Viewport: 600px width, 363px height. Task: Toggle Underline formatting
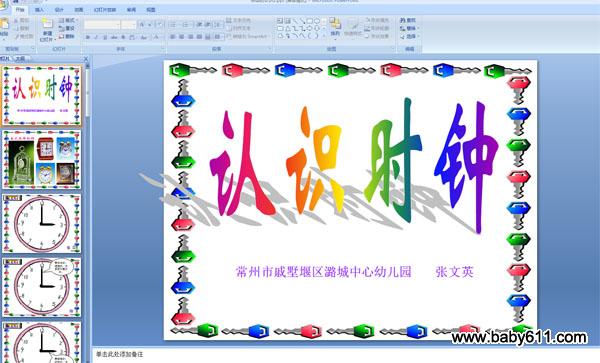[x=105, y=37]
